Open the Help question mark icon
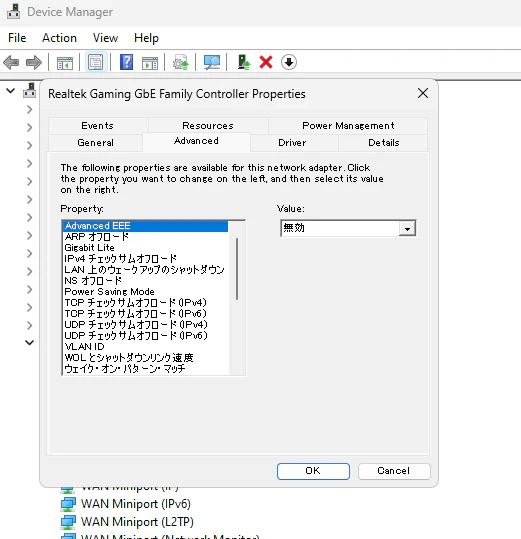 (x=126, y=63)
